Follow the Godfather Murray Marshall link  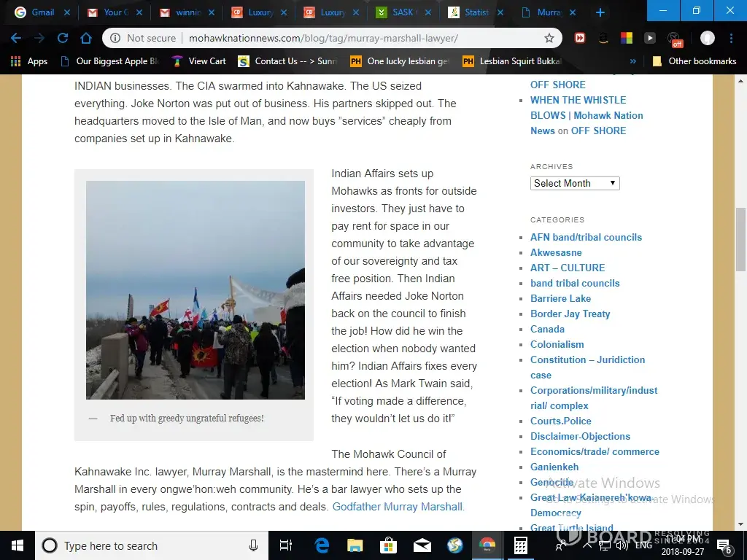coord(397,507)
